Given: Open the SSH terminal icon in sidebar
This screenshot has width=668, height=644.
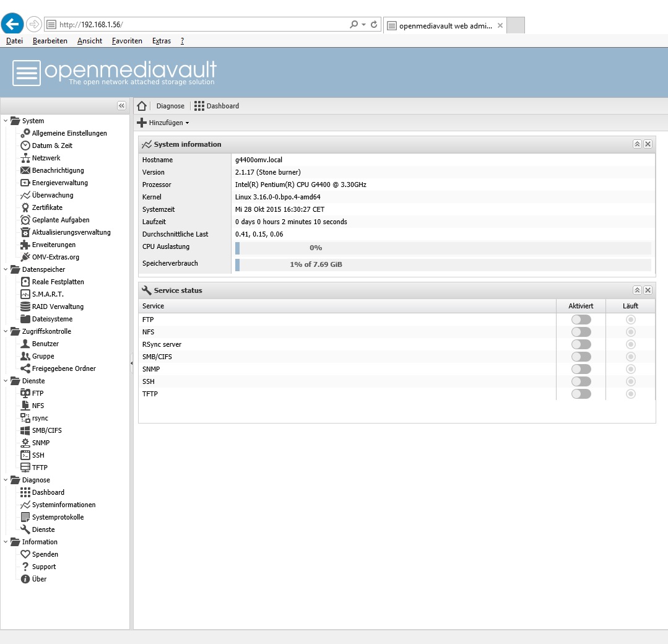Looking at the screenshot, I should coord(25,455).
